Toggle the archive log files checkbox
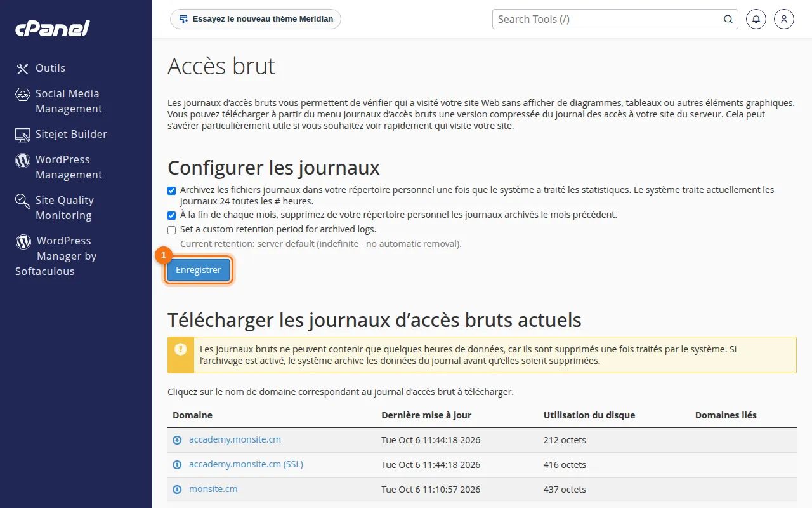This screenshot has height=508, width=812. tap(171, 190)
